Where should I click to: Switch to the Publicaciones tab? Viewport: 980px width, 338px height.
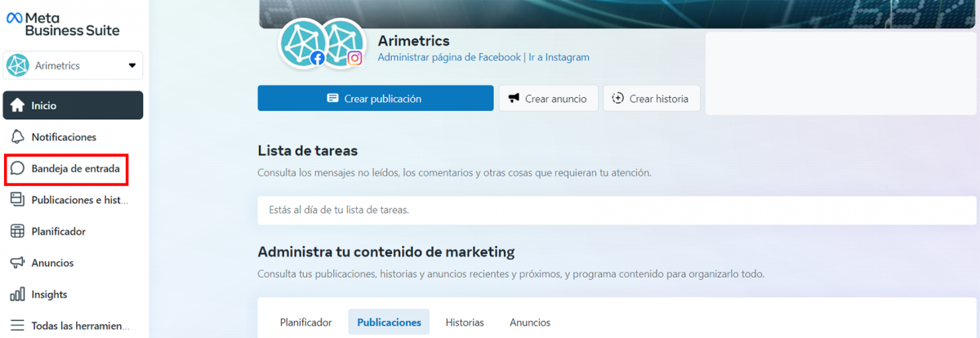(390, 322)
